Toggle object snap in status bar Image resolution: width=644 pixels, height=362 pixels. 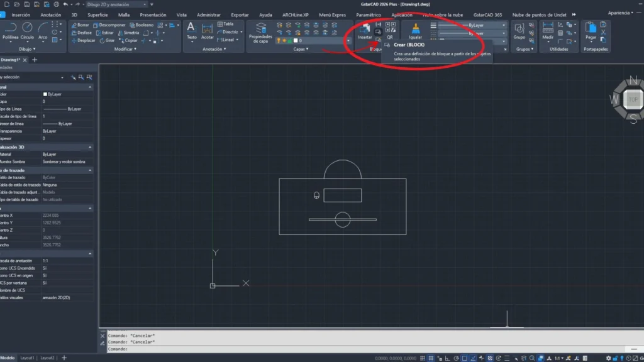pyautogui.click(x=465, y=358)
